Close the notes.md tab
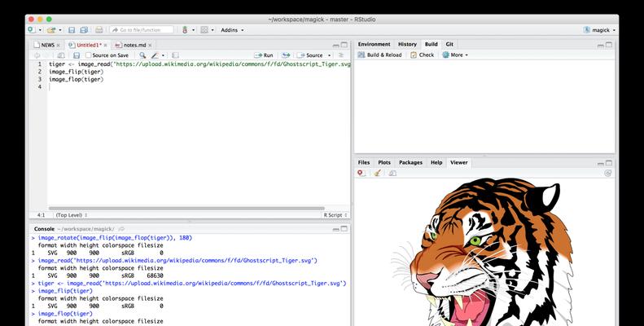The height and width of the screenshot is (326, 644). click(150, 45)
